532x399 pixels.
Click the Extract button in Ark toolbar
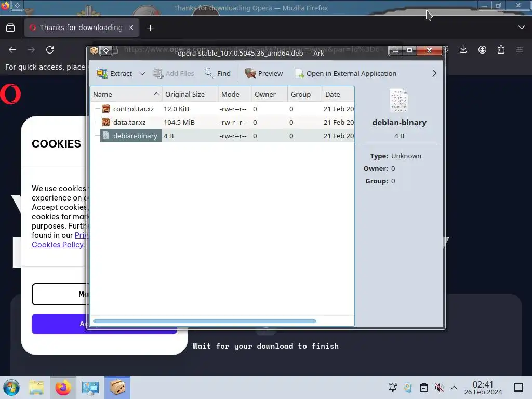(x=114, y=73)
